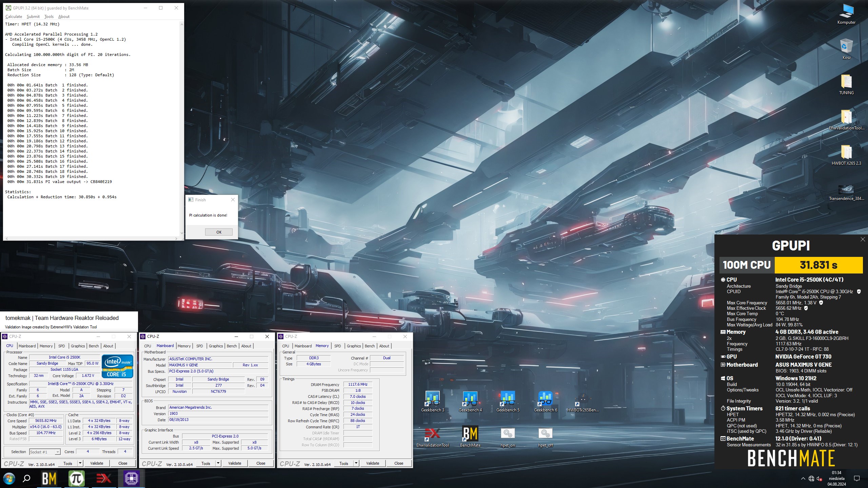
Task: Open the About menu in GPUPI
Action: [64, 16]
